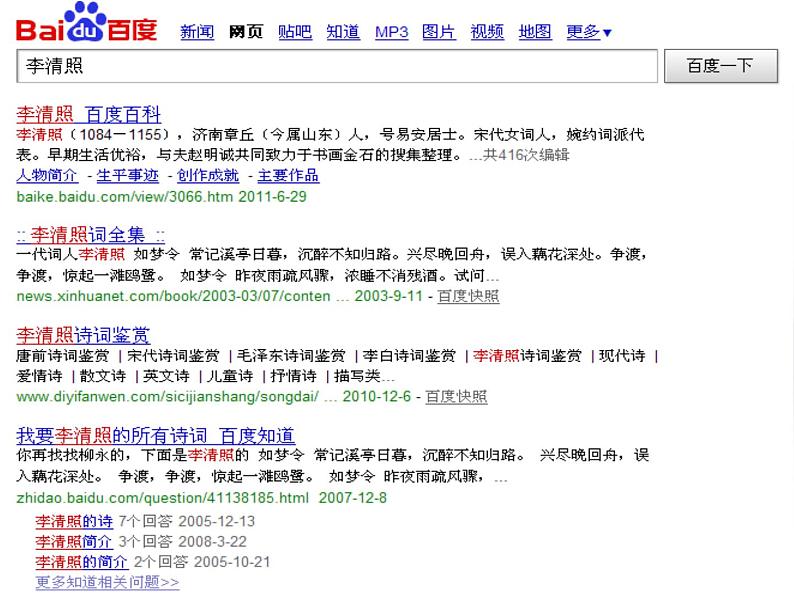Viewport: 794px width, 596px height.
Task: Click the zhidao.baidu.com/question URL text
Action: [x=163, y=498]
